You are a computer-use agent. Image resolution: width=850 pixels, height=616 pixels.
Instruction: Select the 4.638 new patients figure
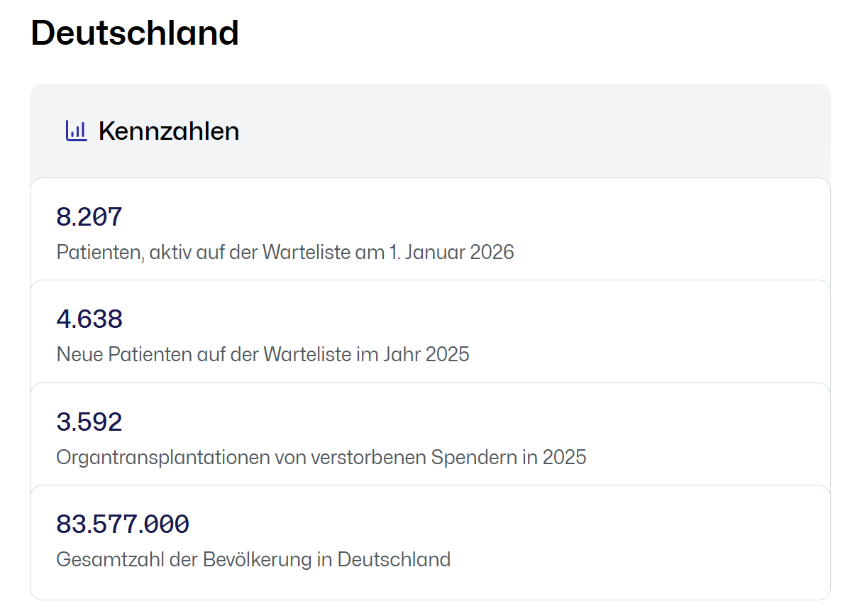pos(89,319)
